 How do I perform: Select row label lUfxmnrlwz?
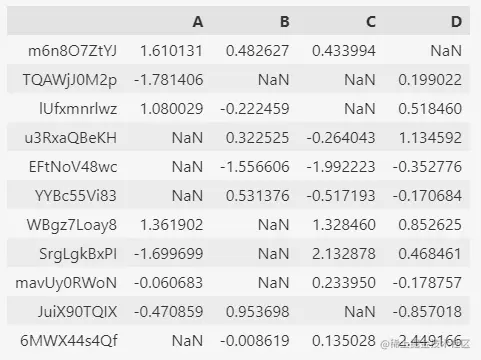click(78, 109)
